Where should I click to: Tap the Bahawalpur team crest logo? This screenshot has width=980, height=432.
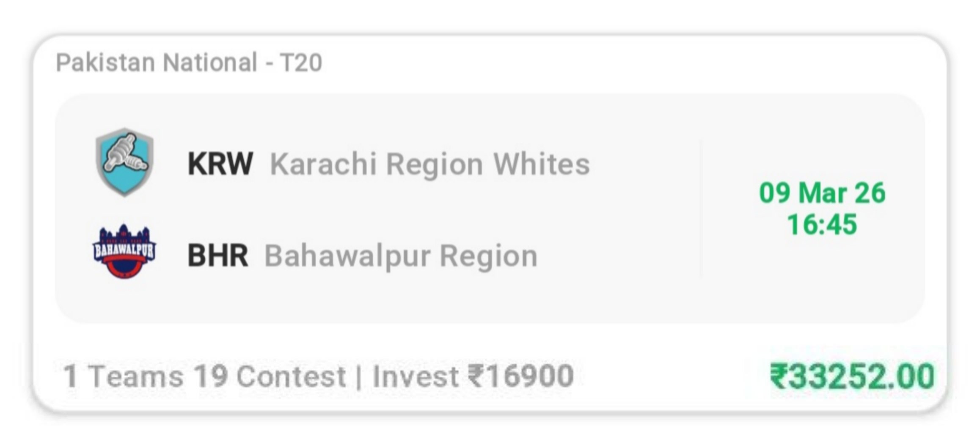(124, 251)
